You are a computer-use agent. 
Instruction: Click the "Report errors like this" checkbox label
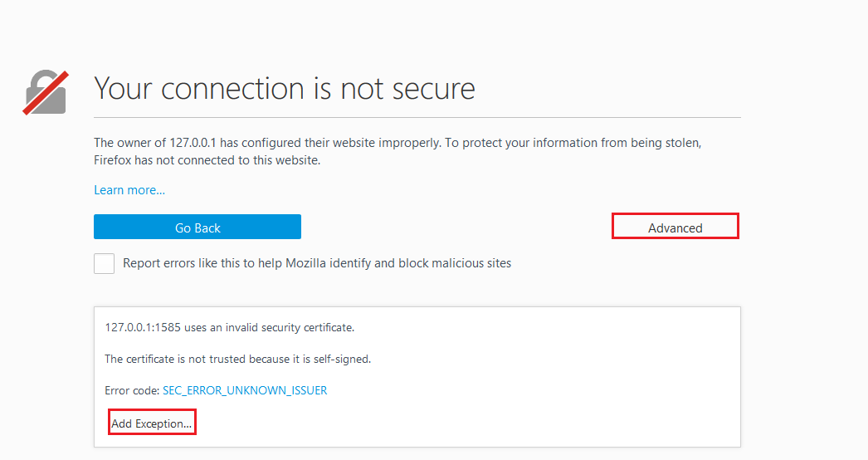pos(317,263)
